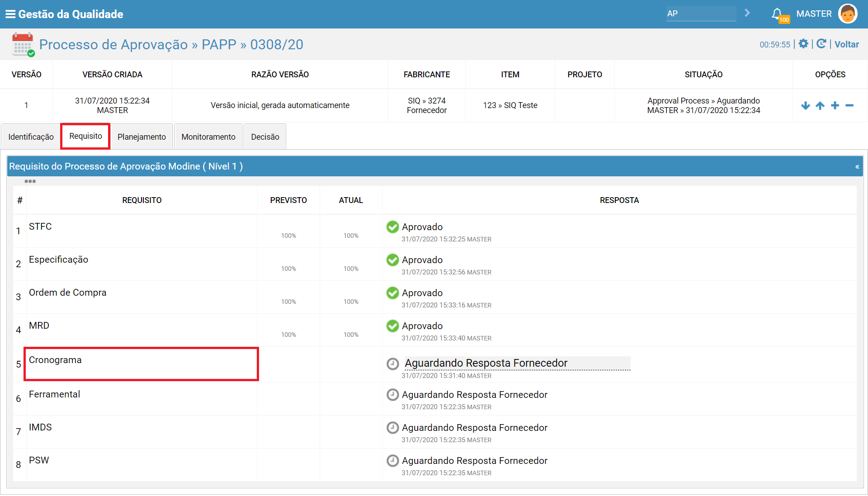
Task: Click the green approved icon for MRD
Action: pyautogui.click(x=393, y=326)
